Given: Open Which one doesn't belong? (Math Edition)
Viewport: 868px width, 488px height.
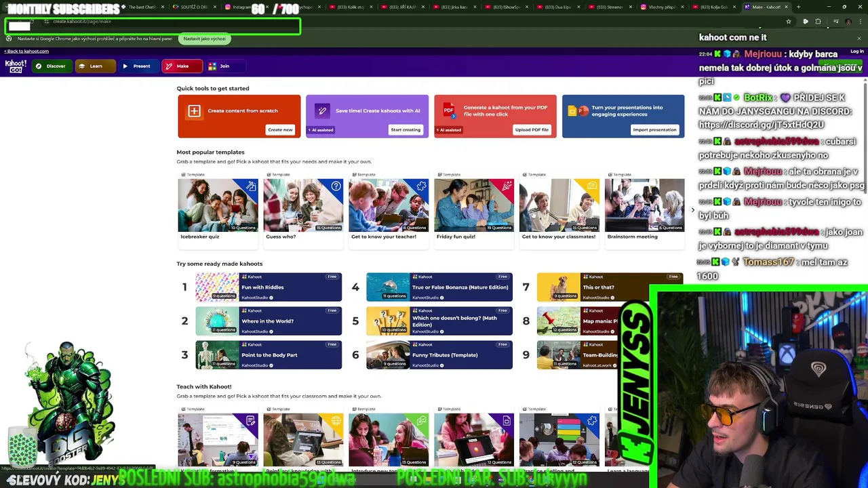Looking at the screenshot, I should pos(439,321).
